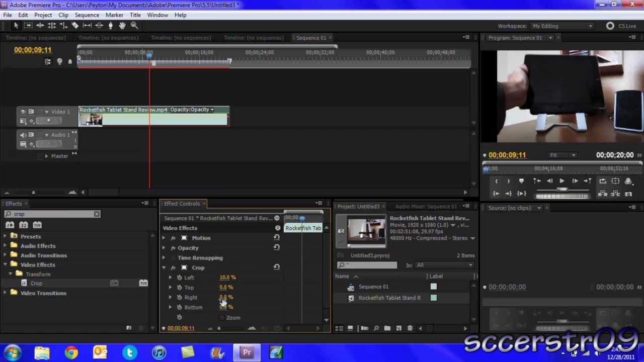Open the Sequence menu
The image size is (644, 362).
tap(87, 15)
